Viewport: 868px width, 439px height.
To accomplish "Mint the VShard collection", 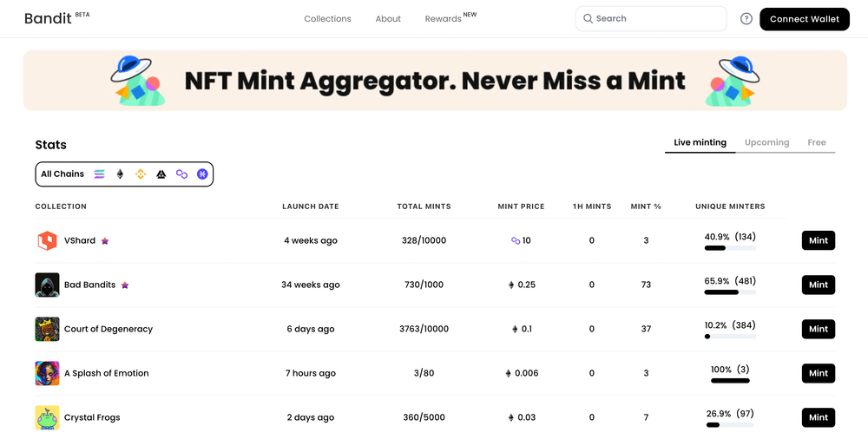I will click(x=819, y=241).
